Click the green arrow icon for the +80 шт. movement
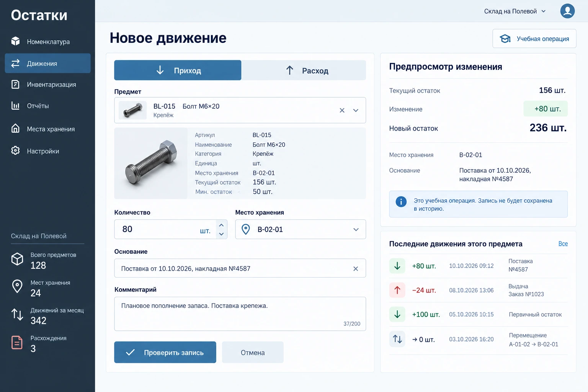The image size is (588, 392). point(397,266)
